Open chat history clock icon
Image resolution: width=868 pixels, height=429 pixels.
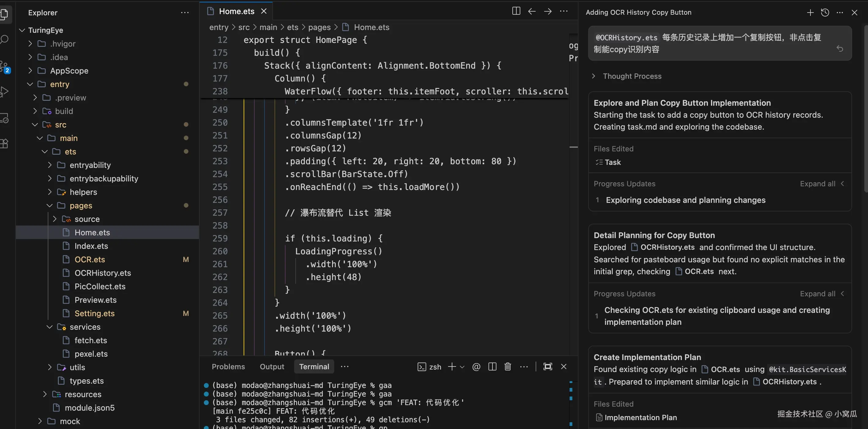825,13
